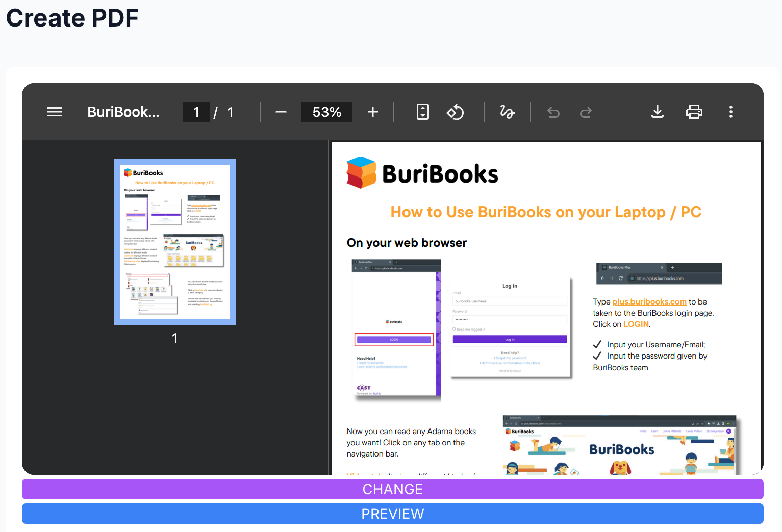Click 'Input your Username/Email;' text
Image resolution: width=782 pixels, height=532 pixels.
[656, 345]
